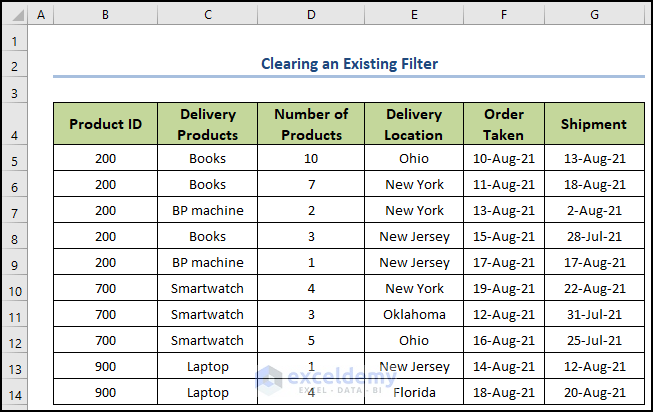Click the 'Clearing an Existing Filter' title
This screenshot has width=653, height=412.
[349, 64]
